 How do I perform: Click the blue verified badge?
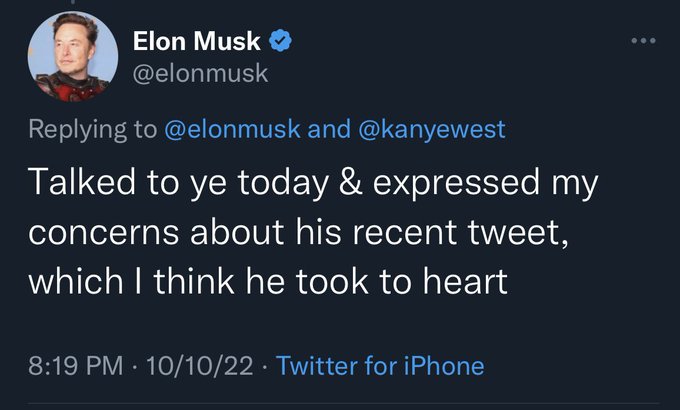[x=282, y=42]
